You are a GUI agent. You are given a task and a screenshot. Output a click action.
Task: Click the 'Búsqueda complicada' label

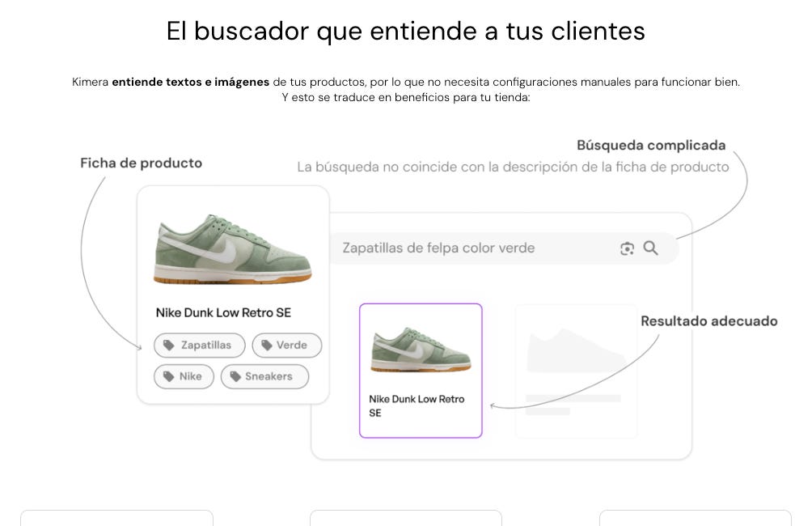651,146
